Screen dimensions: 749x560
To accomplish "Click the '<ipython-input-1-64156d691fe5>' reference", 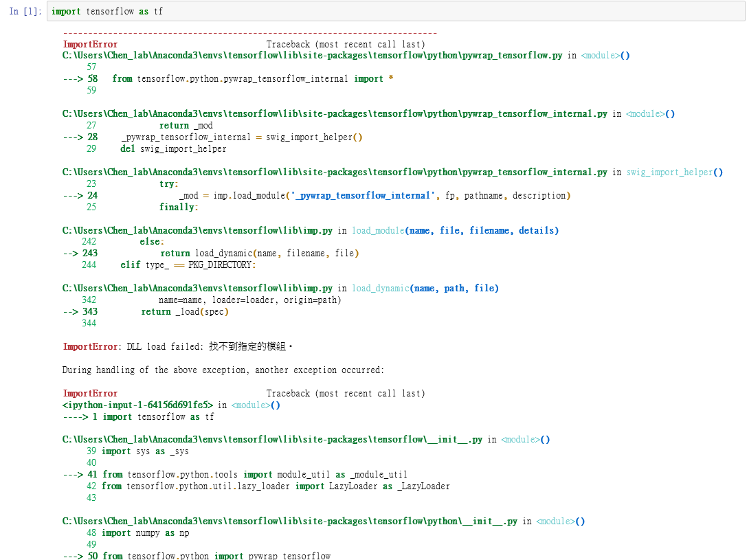I will click(x=137, y=405).
